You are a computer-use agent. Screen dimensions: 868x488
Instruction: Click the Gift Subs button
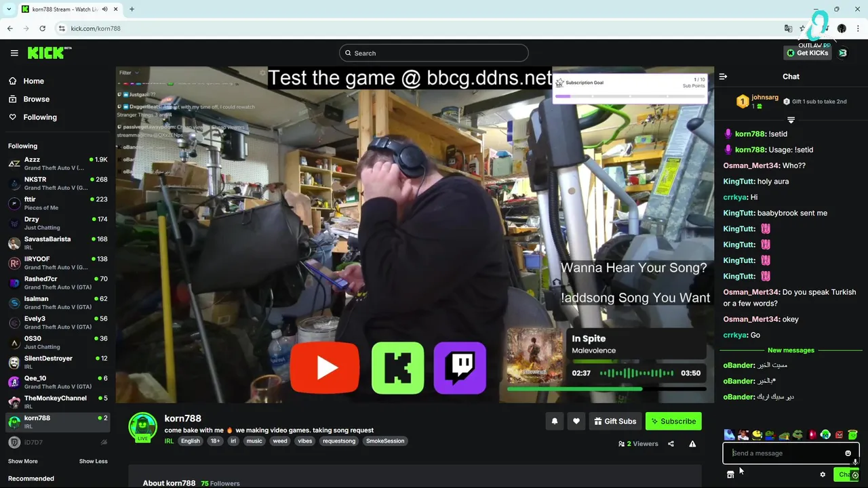coord(615,421)
